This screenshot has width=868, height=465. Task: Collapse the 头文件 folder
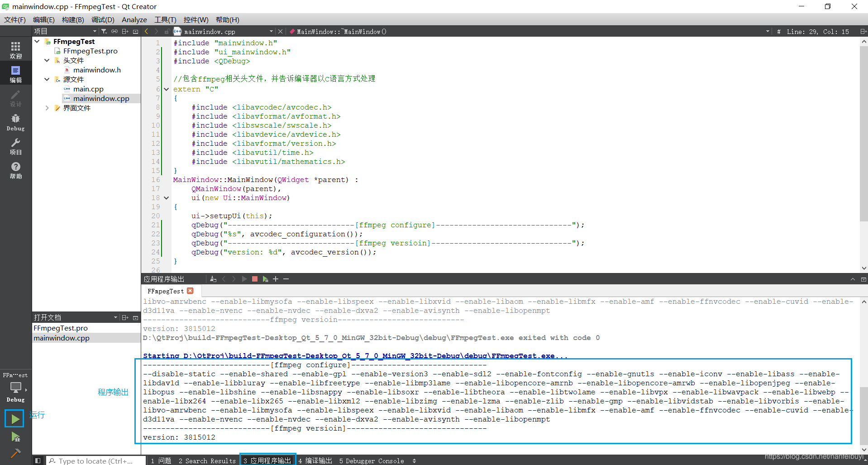tap(47, 60)
